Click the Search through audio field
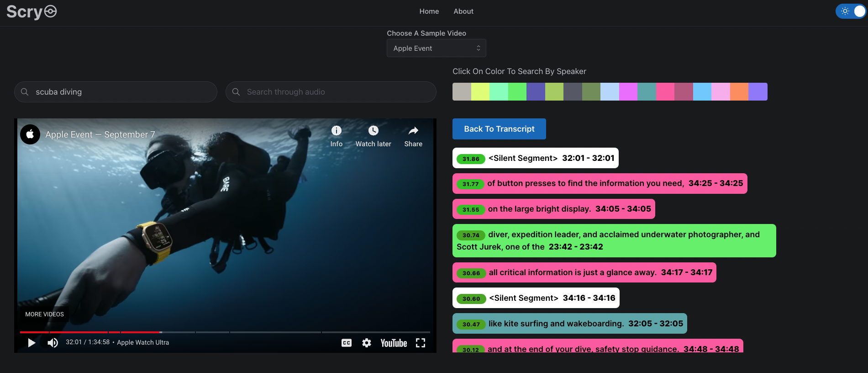868x373 pixels. [x=331, y=92]
